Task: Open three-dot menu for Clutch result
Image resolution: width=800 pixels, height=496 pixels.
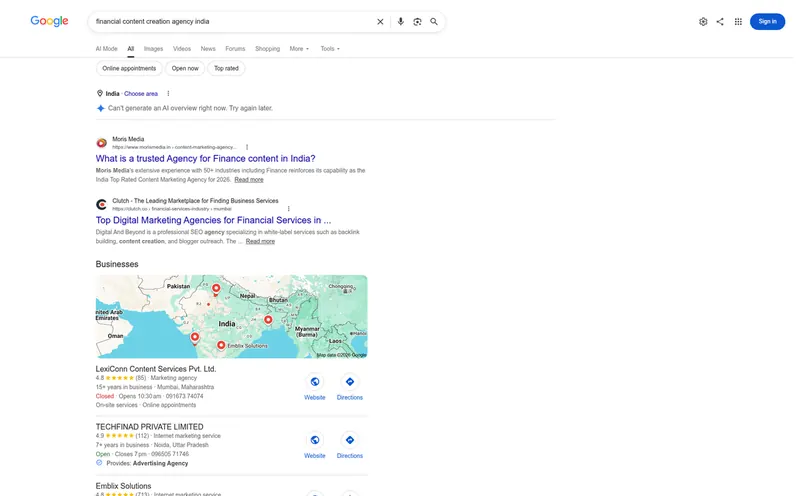Action: 289,209
